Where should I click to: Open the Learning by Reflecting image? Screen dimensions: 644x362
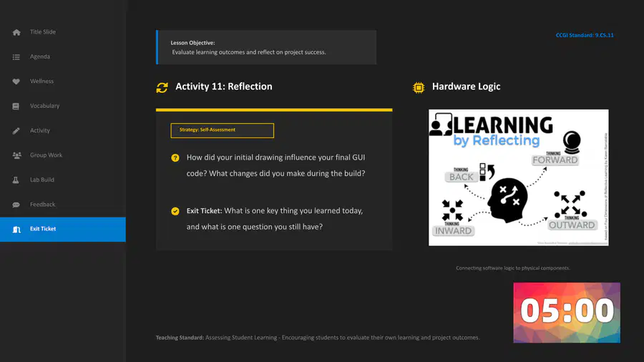point(518,177)
